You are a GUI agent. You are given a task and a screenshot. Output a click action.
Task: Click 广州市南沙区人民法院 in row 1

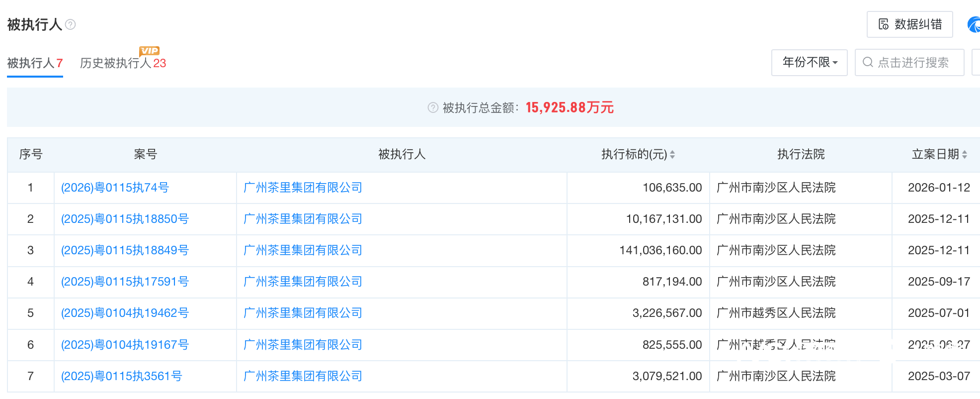click(x=776, y=188)
